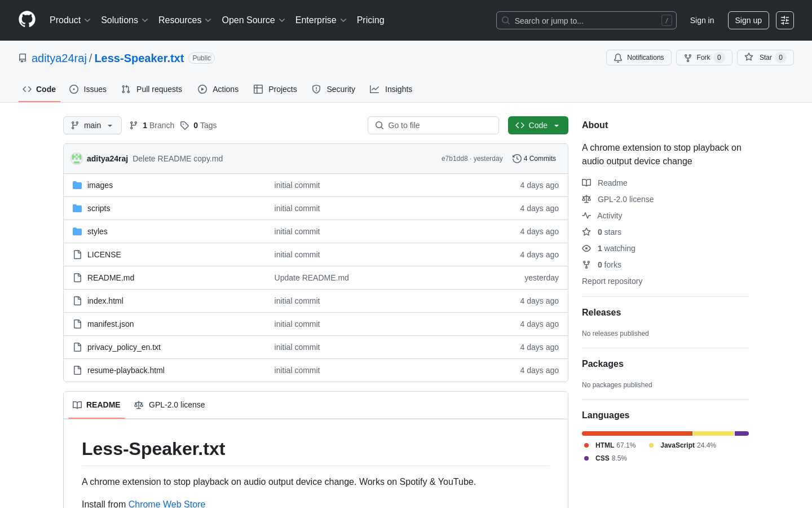Screen dimensions: 812x508
Task: Click the manifest.json file icon
Action: point(77,324)
